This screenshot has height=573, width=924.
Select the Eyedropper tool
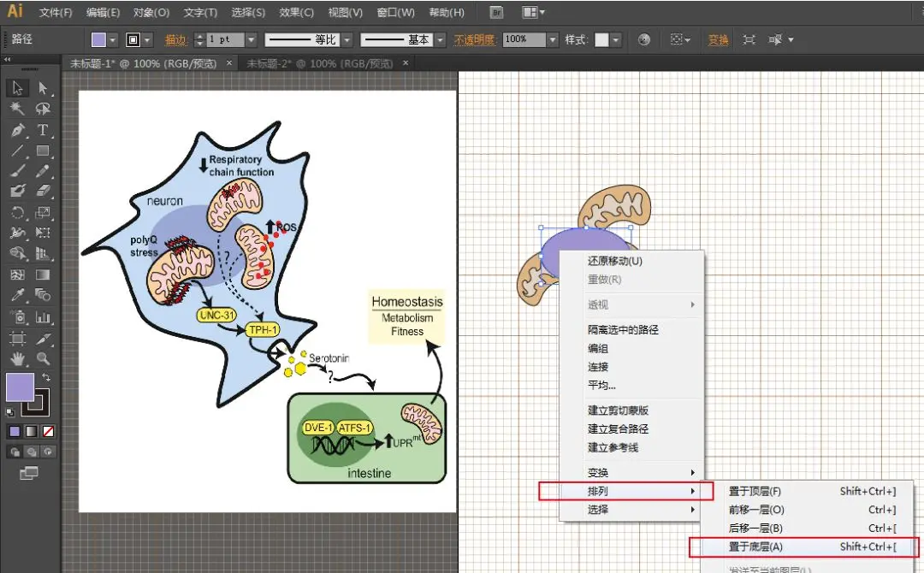click(x=18, y=295)
